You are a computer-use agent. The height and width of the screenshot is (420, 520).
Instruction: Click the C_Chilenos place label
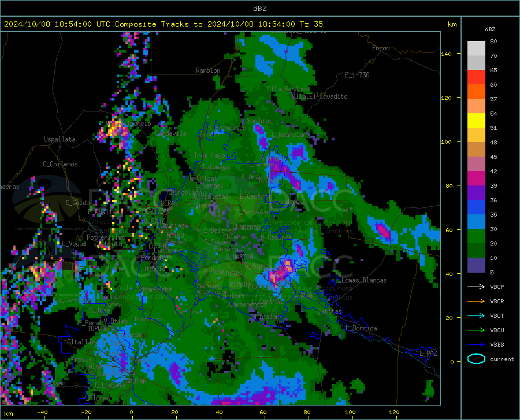point(60,164)
